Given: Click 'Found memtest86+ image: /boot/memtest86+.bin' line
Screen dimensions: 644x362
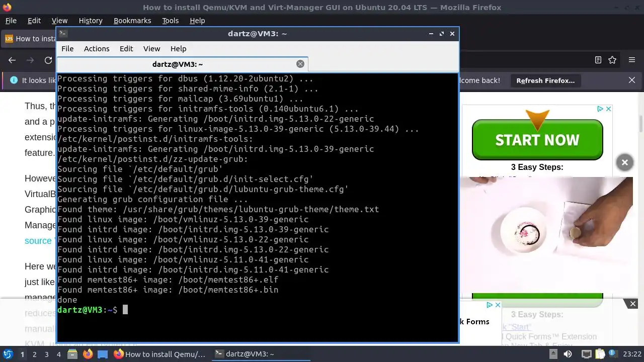Looking at the screenshot, I should pyautogui.click(x=168, y=290).
